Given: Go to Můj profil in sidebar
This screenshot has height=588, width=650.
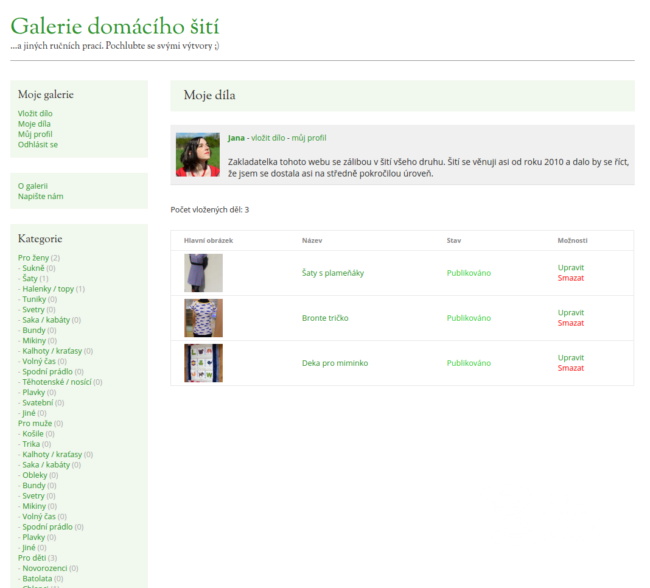Looking at the screenshot, I should 35,134.
